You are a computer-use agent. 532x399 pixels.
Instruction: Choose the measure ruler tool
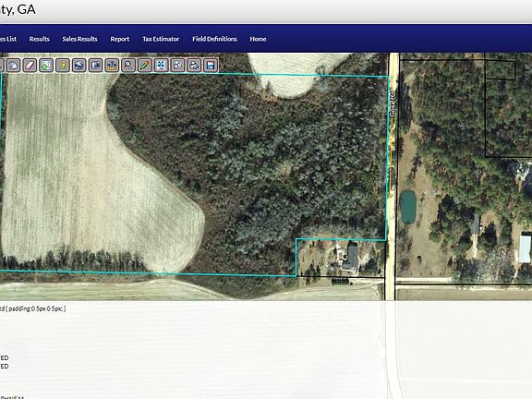click(x=112, y=65)
